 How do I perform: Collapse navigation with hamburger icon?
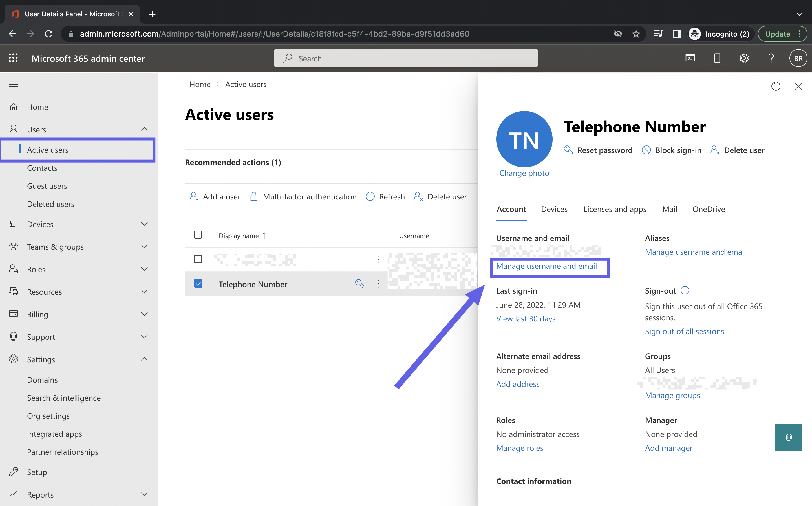pyautogui.click(x=14, y=84)
